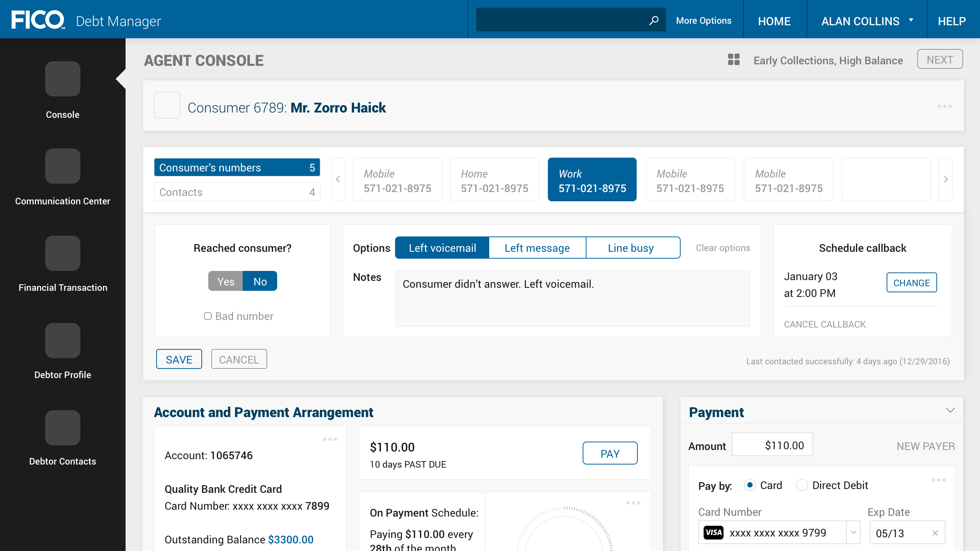This screenshot has width=980, height=551.
Task: Select the Left message option
Action: [537, 248]
